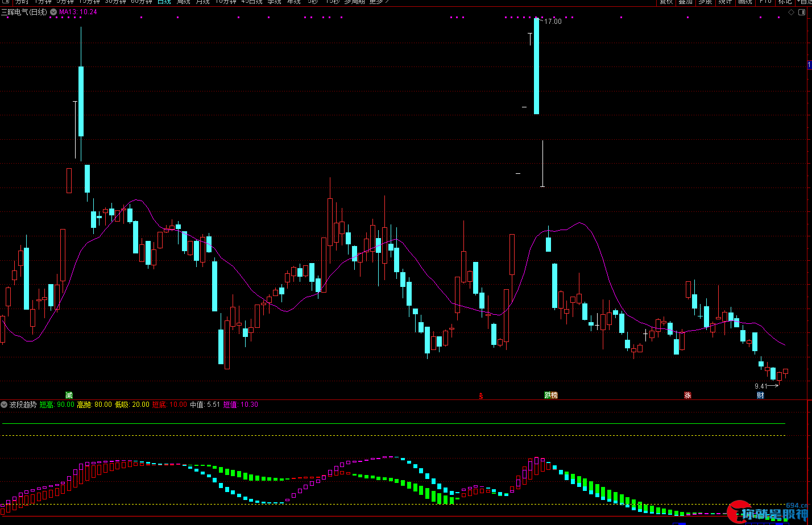Switch to the 5分钟 period tab
Screen dimensions: 812x525
click(65, 2)
